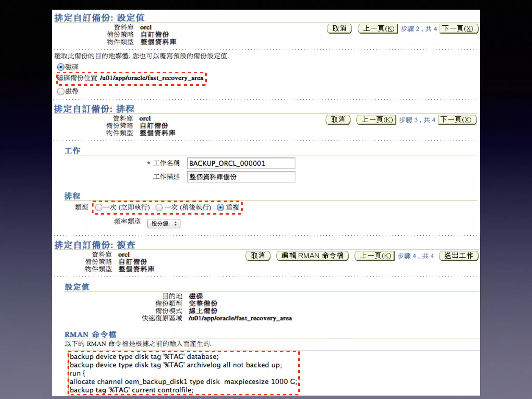Click the 工作名稱 BACKUP_ORCL_000001 field
Image resolution: width=532 pixels, height=399 pixels.
click(241, 163)
